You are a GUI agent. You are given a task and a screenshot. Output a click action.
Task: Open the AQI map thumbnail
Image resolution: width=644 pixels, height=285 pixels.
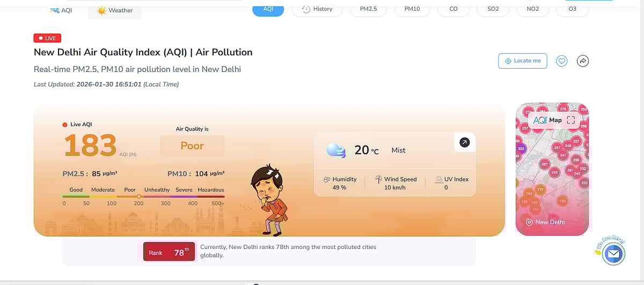pyautogui.click(x=552, y=172)
